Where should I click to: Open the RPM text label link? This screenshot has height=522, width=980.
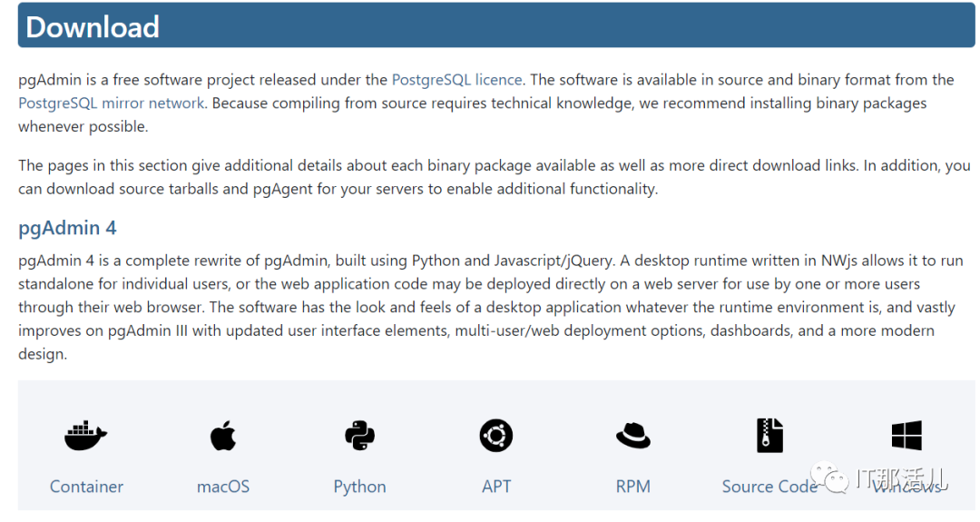tap(633, 487)
